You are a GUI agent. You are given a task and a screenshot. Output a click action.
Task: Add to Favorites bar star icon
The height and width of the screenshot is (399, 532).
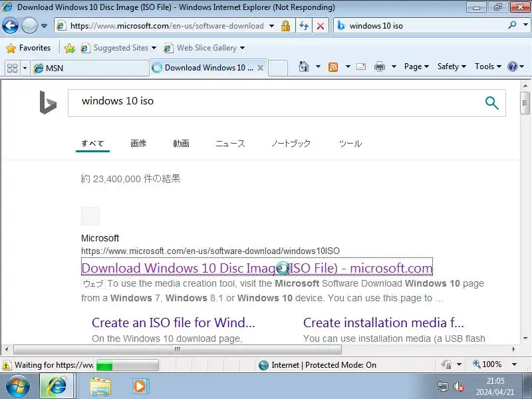tap(70, 48)
